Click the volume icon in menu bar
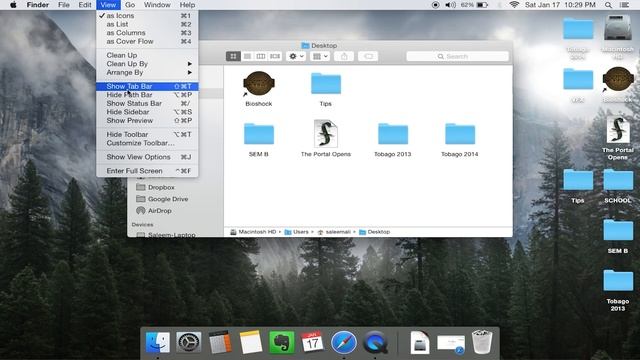The height and width of the screenshot is (360, 640). click(450, 5)
